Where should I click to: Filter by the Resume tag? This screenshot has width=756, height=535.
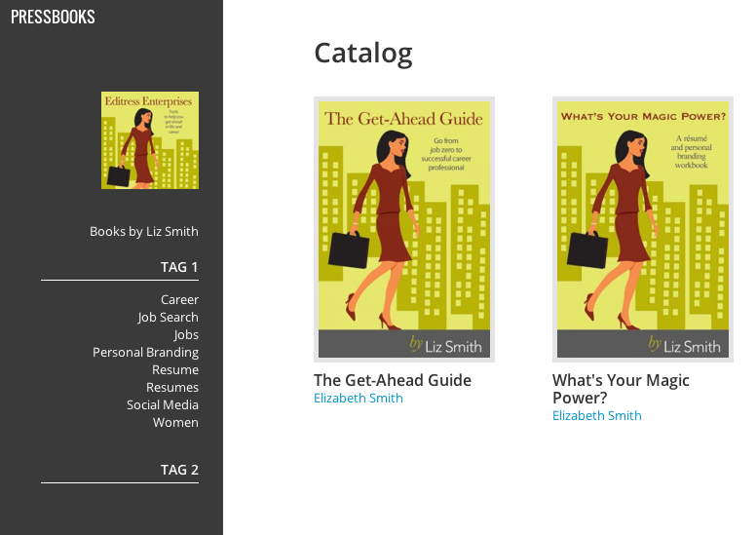click(175, 369)
